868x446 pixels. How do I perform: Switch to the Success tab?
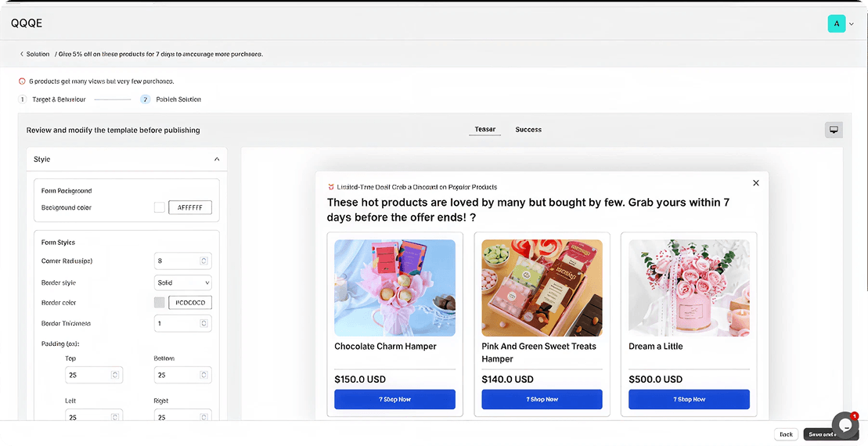tap(528, 130)
